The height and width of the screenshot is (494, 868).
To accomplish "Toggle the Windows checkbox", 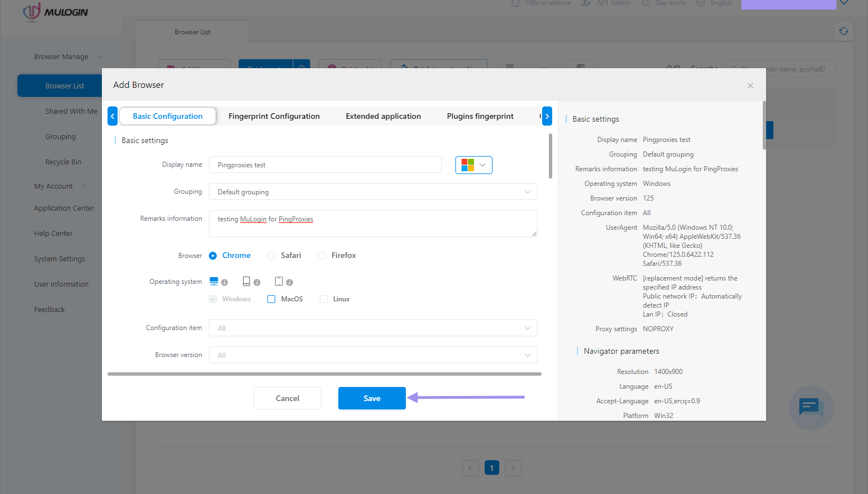I will pos(213,299).
